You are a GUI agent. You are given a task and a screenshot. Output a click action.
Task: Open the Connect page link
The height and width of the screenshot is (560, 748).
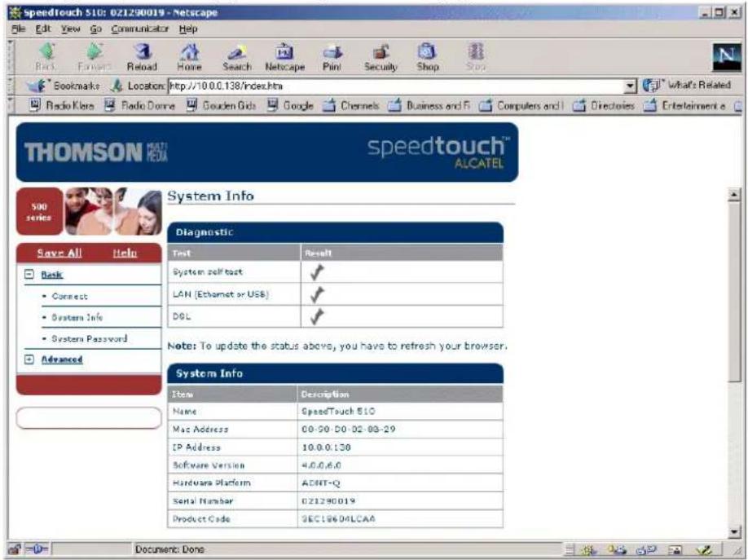69,297
